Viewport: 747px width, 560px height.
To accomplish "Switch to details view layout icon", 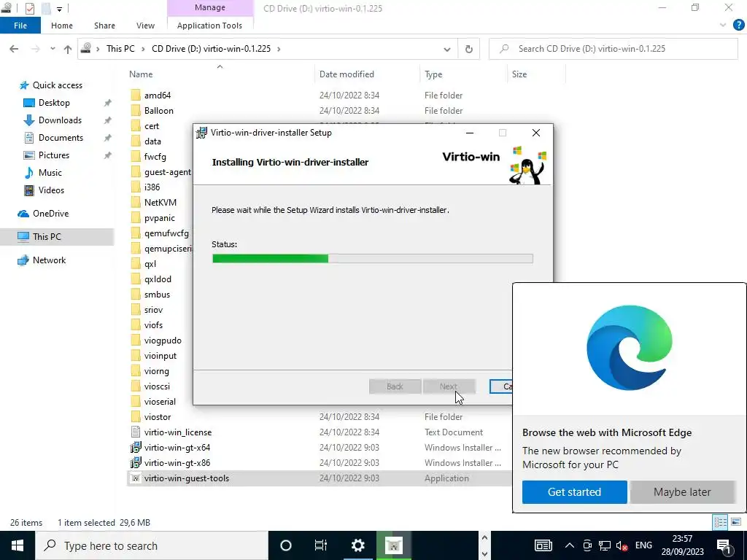I will 720,522.
